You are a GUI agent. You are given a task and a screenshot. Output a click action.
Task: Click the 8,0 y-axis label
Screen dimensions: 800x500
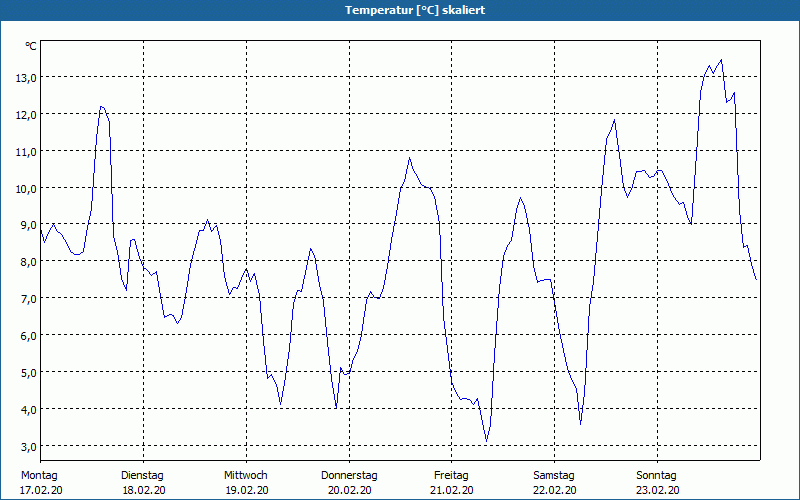click(26, 262)
